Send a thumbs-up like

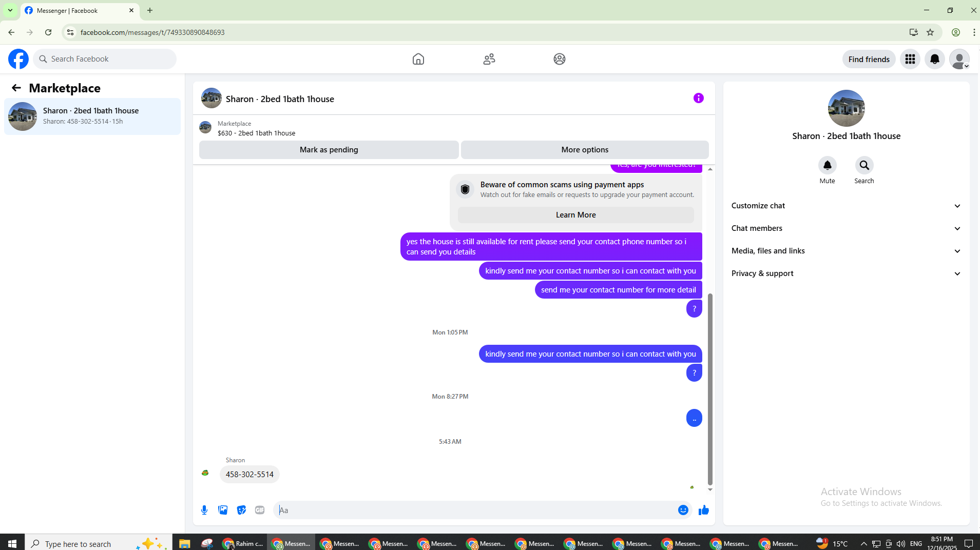(704, 510)
